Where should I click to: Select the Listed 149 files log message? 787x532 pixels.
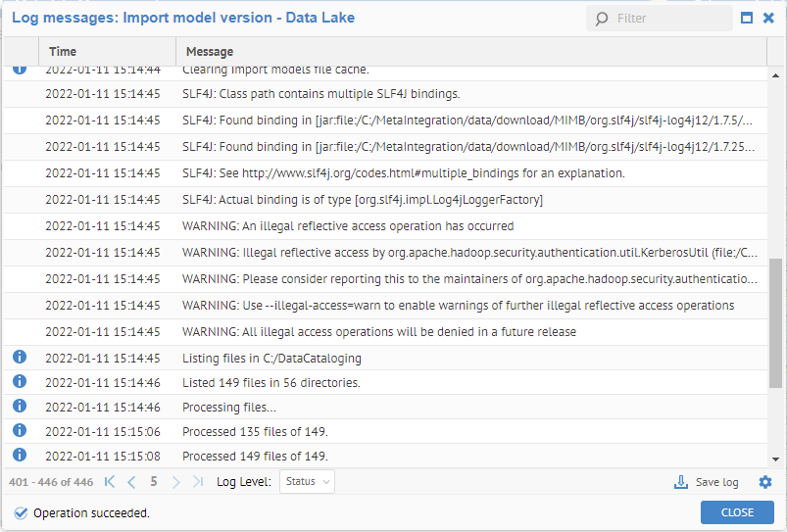pyautogui.click(x=271, y=382)
